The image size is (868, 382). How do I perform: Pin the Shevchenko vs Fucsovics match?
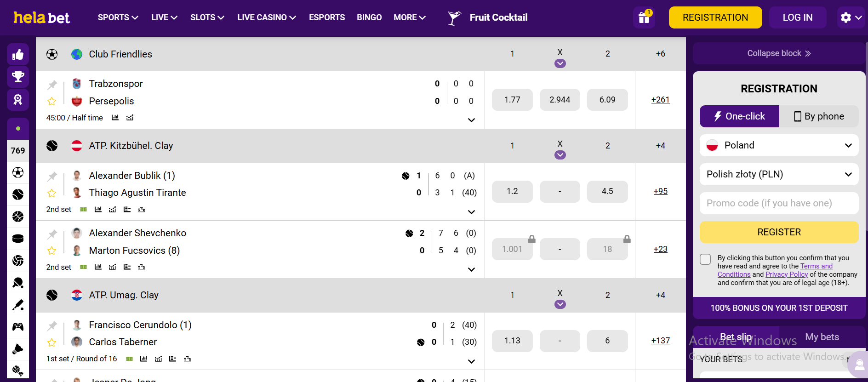click(x=52, y=234)
